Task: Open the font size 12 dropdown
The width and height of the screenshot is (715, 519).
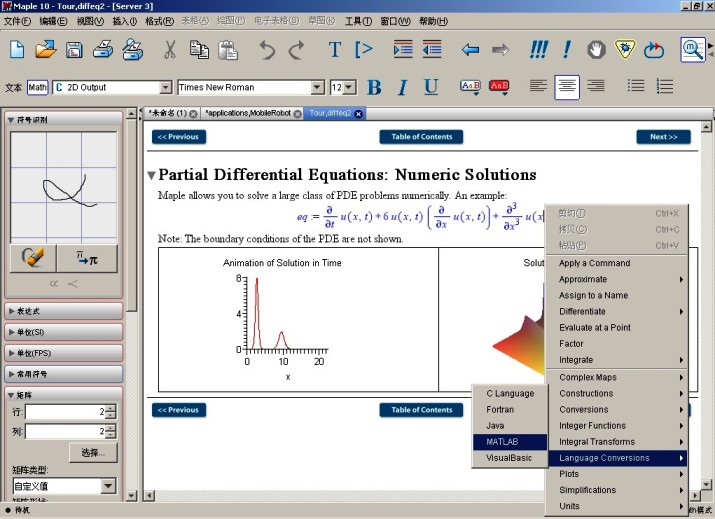Action: (349, 87)
